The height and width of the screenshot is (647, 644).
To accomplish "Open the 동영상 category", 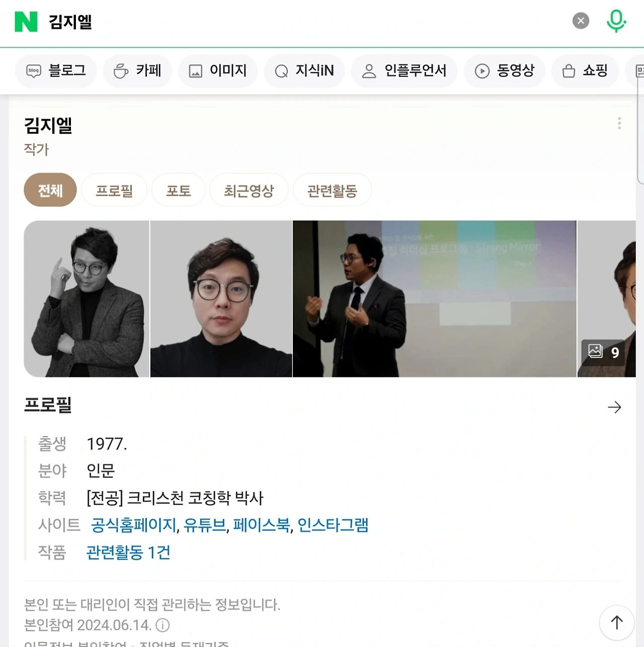I will (504, 71).
